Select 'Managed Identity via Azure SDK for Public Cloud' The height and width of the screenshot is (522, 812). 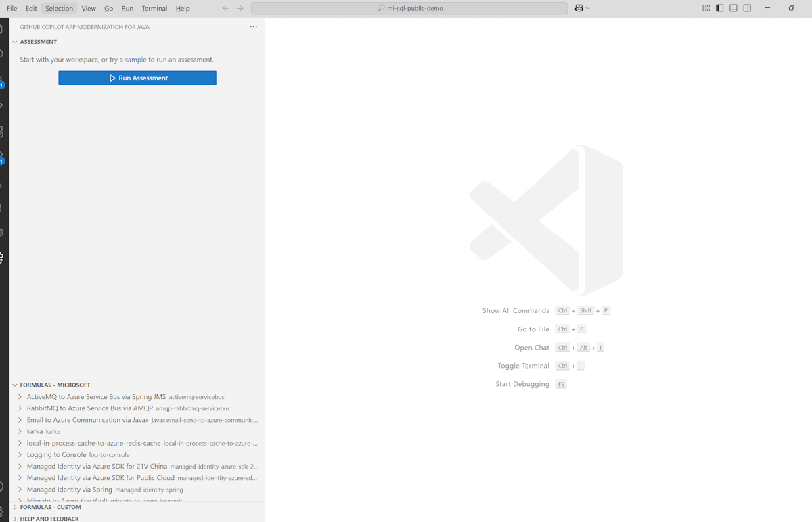pos(101,477)
